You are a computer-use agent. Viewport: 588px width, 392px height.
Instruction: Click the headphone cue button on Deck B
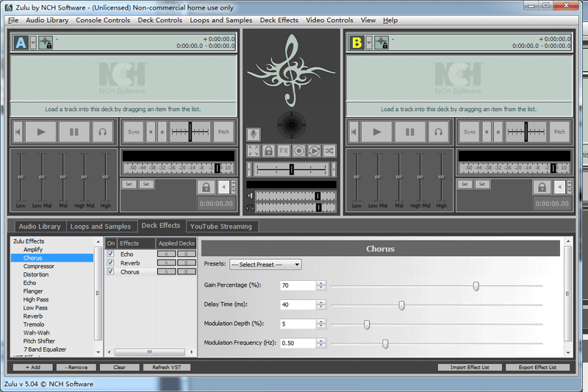point(438,132)
